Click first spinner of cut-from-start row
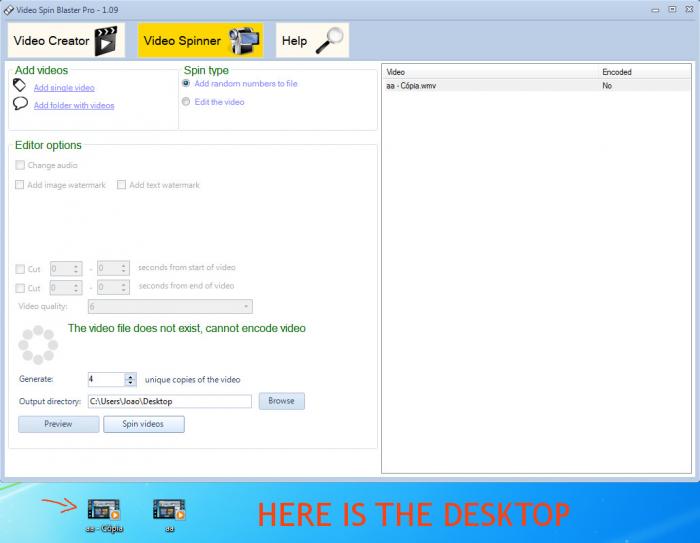The image size is (700, 543). (66, 268)
